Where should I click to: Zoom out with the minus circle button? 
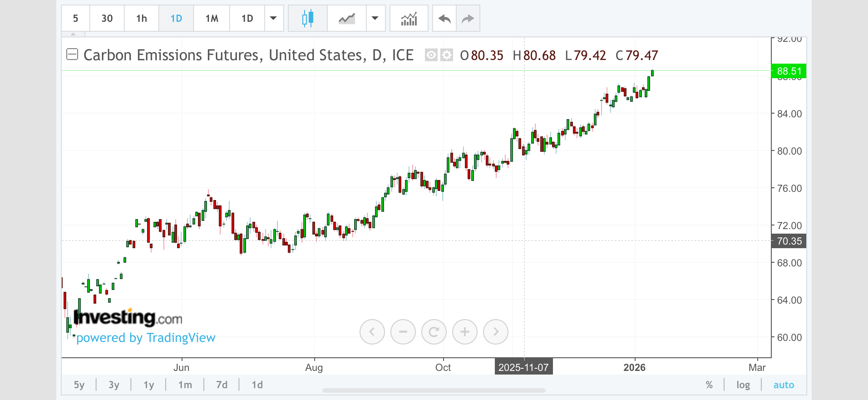403,332
